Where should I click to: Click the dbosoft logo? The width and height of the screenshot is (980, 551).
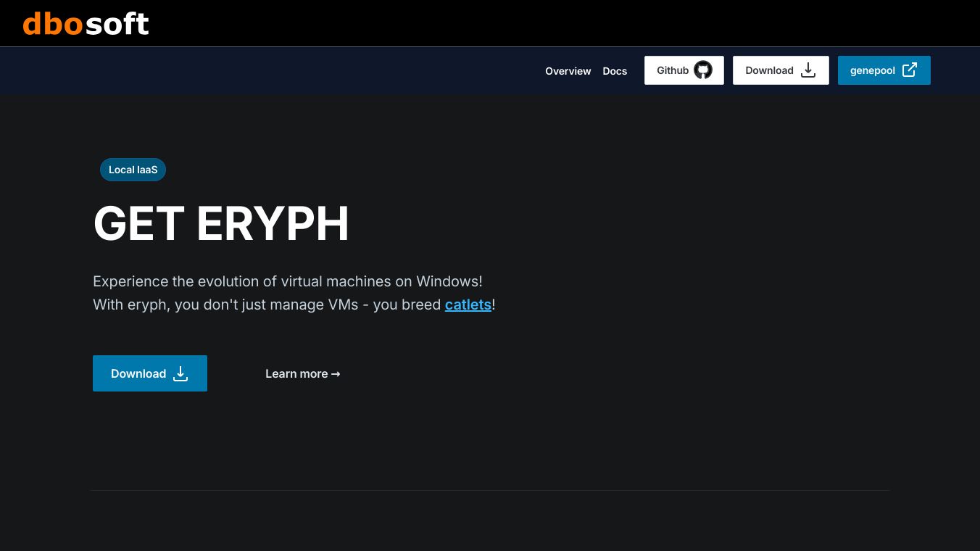pos(86,23)
